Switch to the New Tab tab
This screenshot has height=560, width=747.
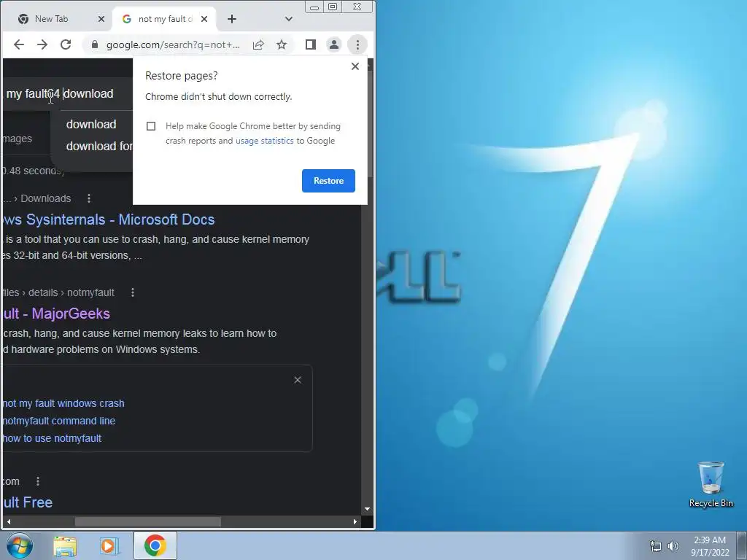point(52,19)
